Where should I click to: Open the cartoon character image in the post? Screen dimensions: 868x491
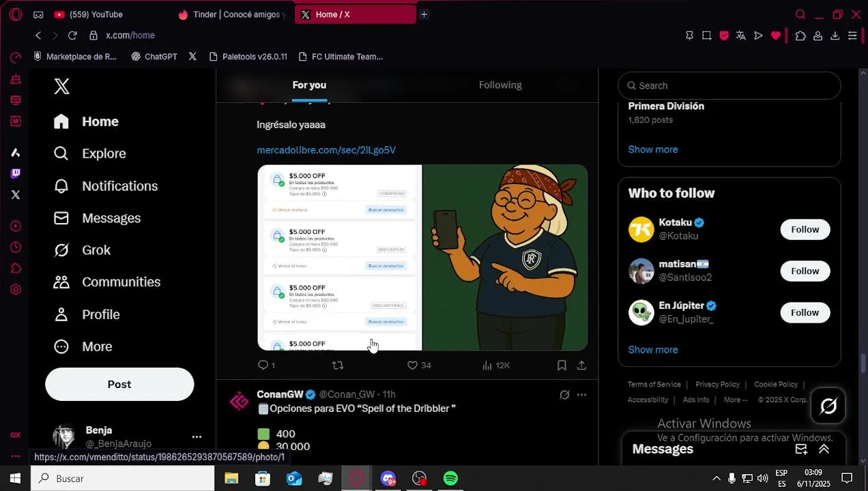point(505,258)
